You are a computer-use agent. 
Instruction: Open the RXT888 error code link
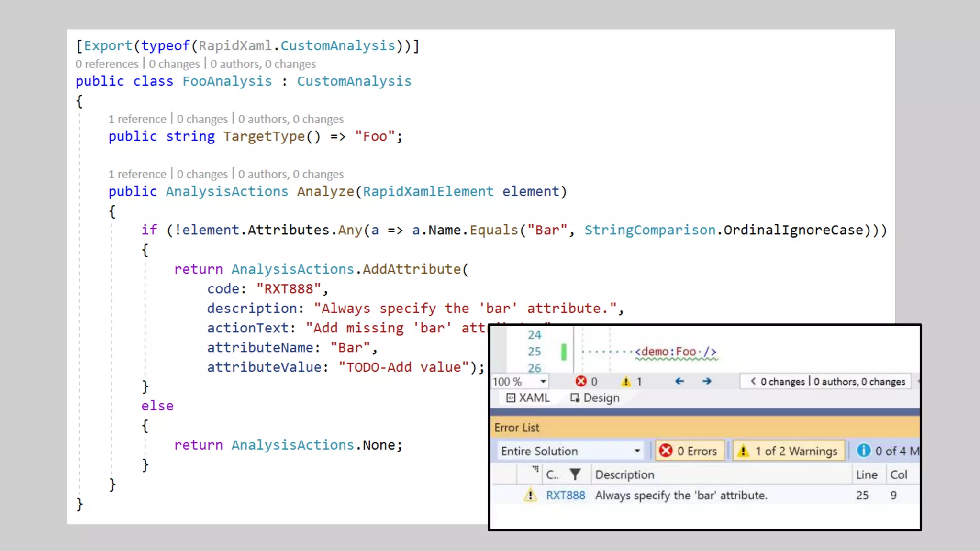(566, 496)
